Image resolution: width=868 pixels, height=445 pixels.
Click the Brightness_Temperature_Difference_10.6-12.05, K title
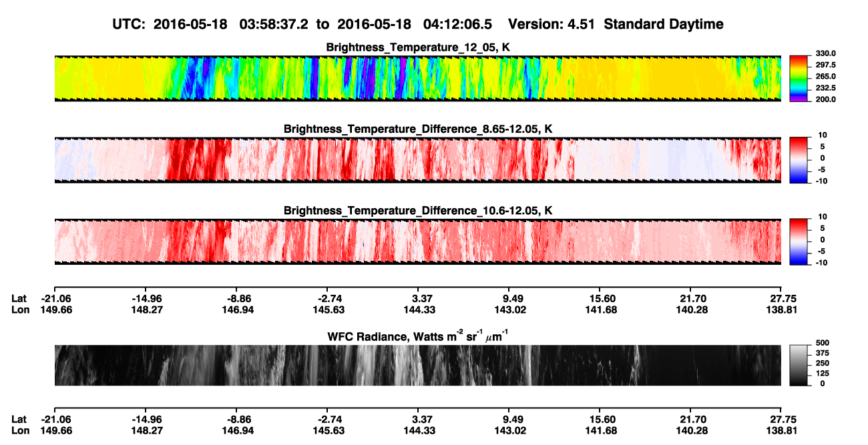[418, 211]
